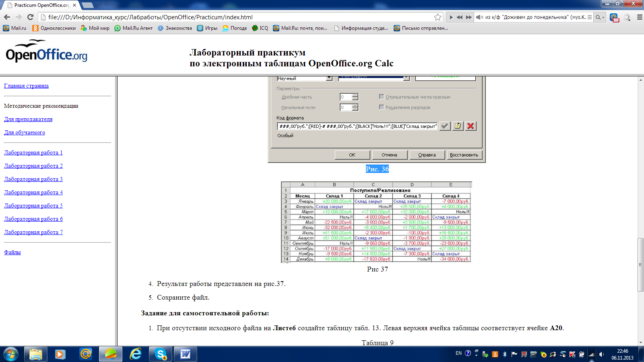Open the Игры bookmark
This screenshot has width=644, height=362.
(x=207, y=28)
